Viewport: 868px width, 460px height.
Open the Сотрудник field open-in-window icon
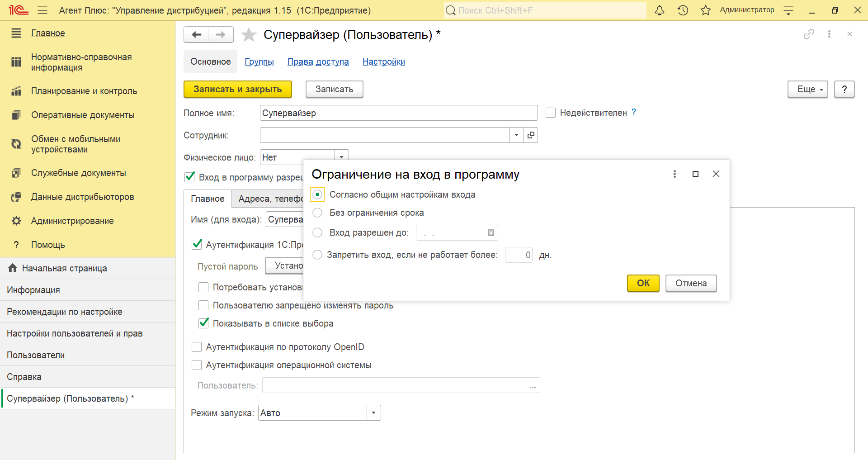pyautogui.click(x=531, y=135)
